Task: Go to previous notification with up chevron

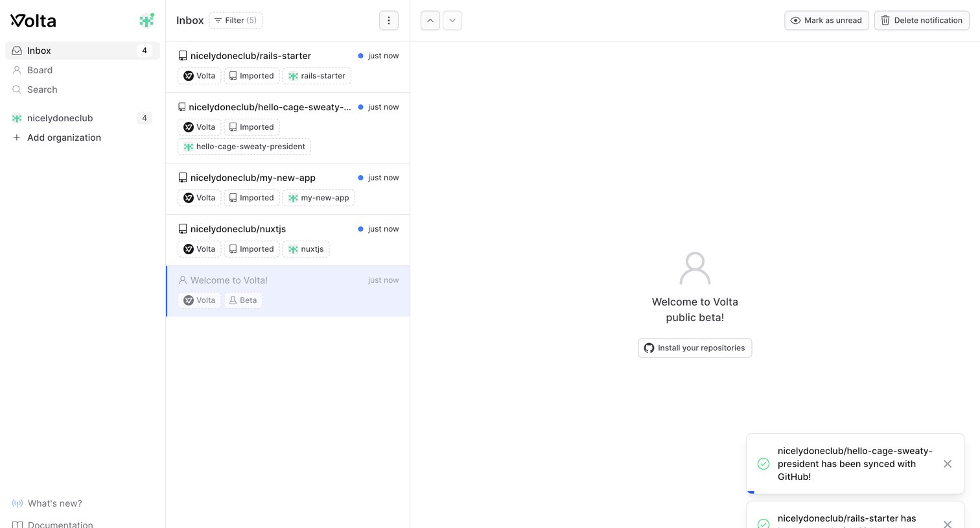Action: pos(430,20)
